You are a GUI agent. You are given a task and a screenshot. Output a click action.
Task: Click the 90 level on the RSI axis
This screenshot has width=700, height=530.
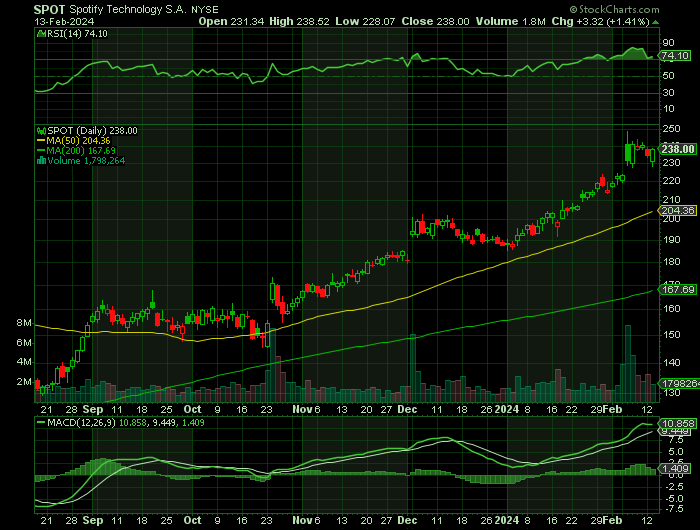668,43
